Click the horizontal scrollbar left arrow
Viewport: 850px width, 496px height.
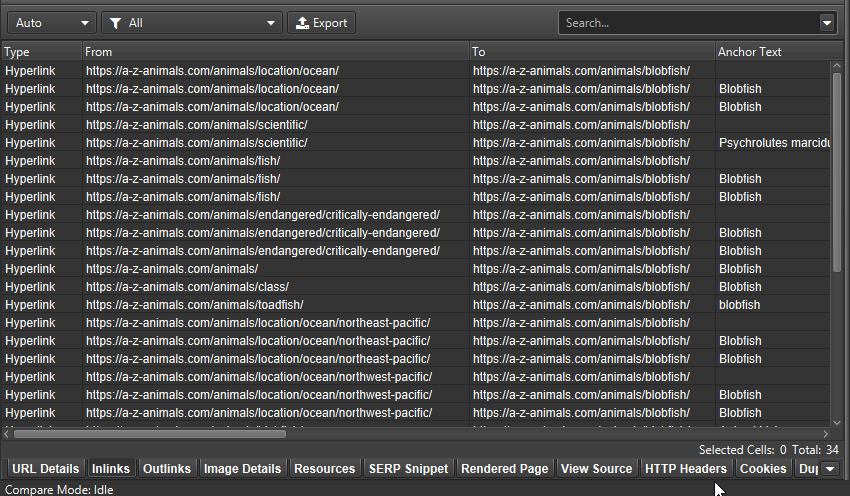point(8,434)
